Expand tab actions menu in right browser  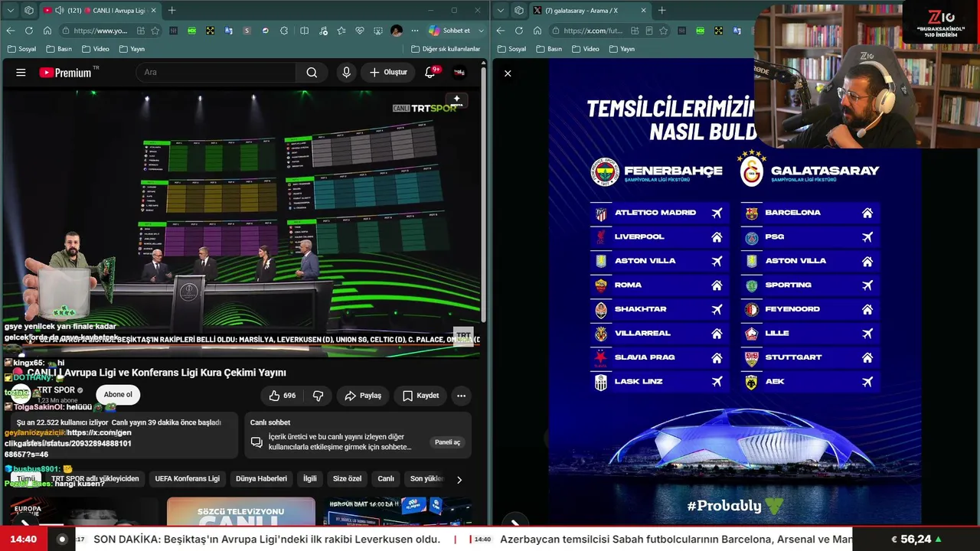pos(501,11)
